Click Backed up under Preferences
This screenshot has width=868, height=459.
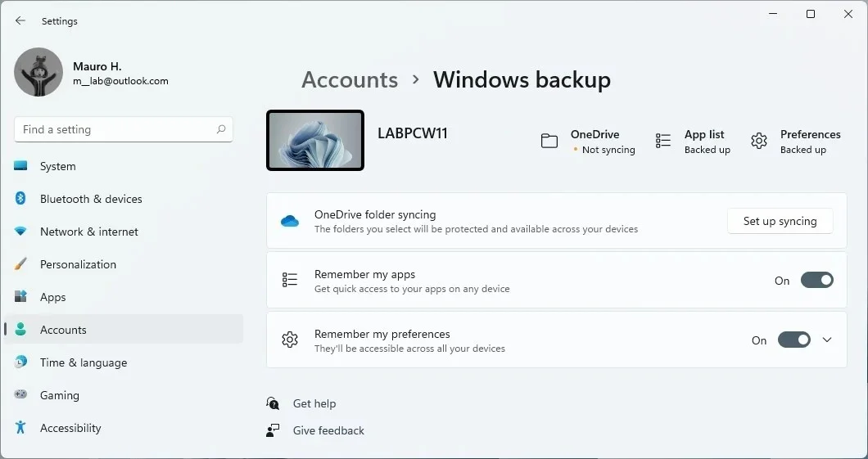pyautogui.click(x=803, y=150)
